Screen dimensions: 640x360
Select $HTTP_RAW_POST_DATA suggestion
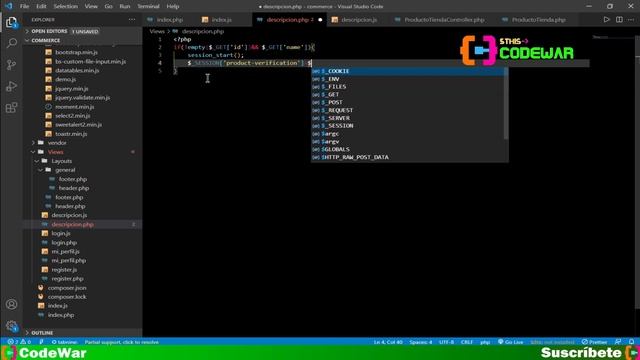point(409,157)
